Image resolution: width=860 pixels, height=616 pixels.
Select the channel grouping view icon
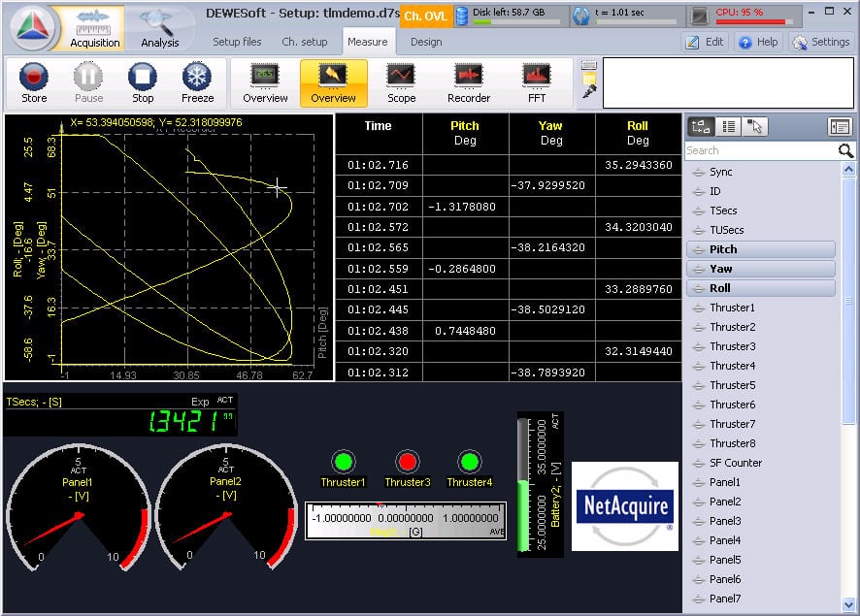[701, 127]
